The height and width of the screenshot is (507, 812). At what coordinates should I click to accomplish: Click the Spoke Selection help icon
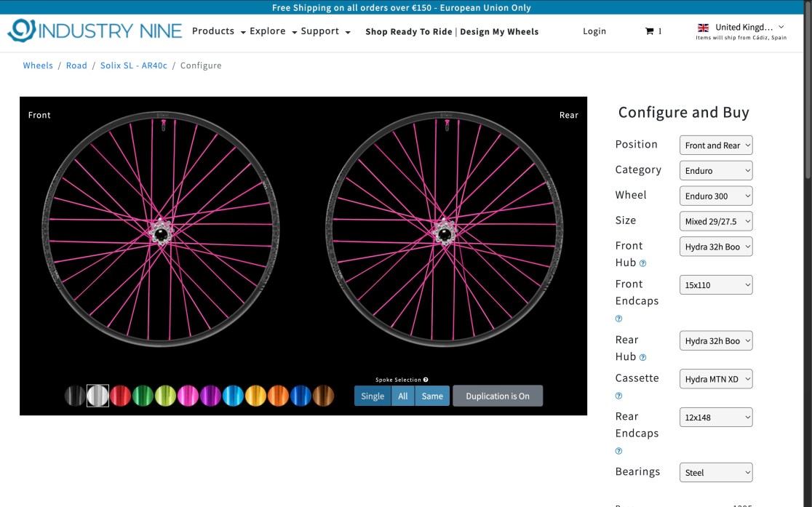click(x=426, y=380)
